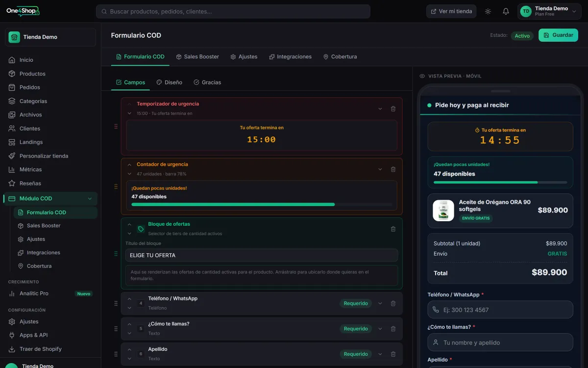The image size is (588, 368).
Task: Select the Campos sub-tab
Action: [x=130, y=82]
